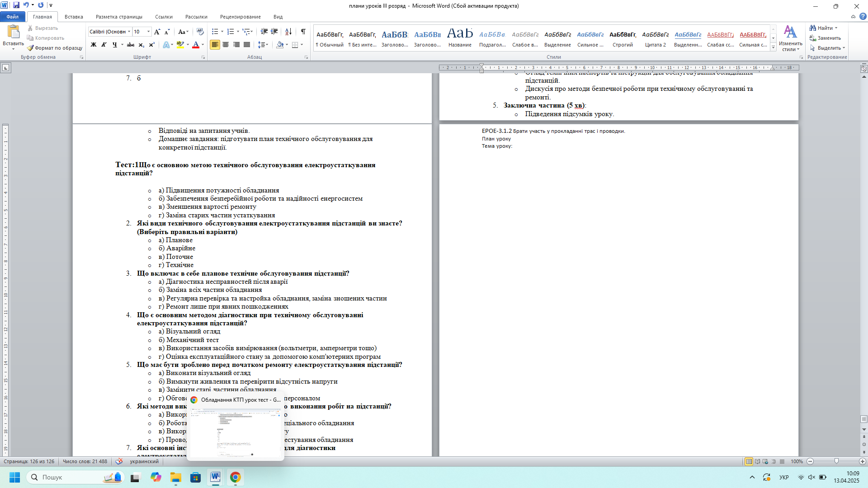868x488 pixels.
Task: Toggle show paragraph marks (¶)
Action: 303,32
